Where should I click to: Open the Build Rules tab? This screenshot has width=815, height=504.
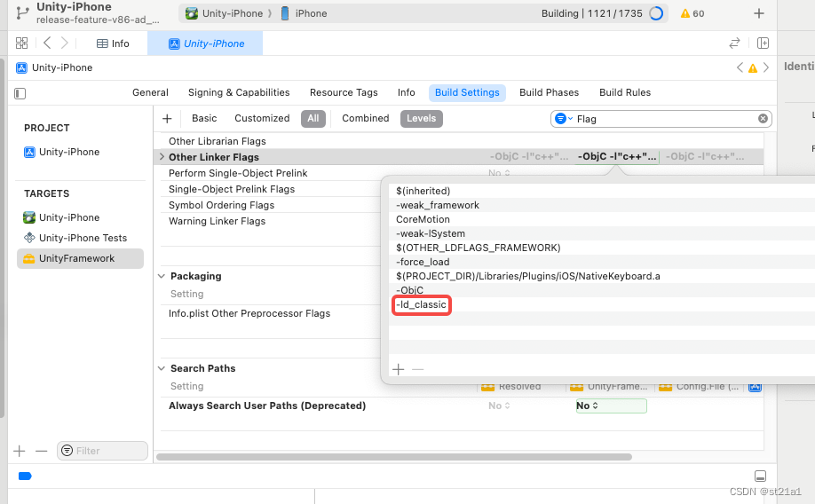(625, 92)
